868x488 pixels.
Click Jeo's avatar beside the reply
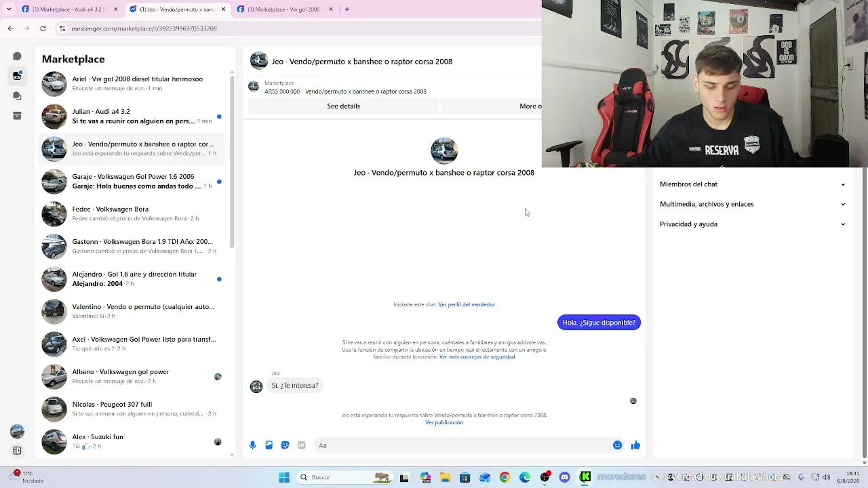256,386
